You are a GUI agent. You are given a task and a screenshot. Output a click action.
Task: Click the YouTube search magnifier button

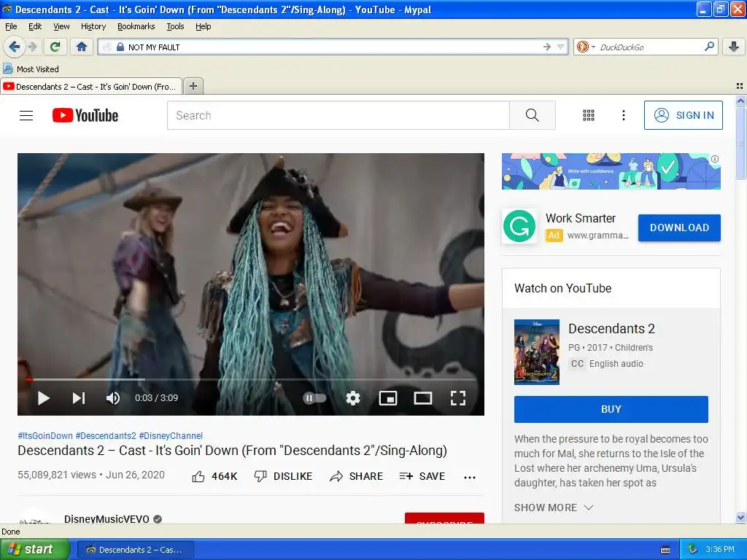pyautogui.click(x=532, y=115)
